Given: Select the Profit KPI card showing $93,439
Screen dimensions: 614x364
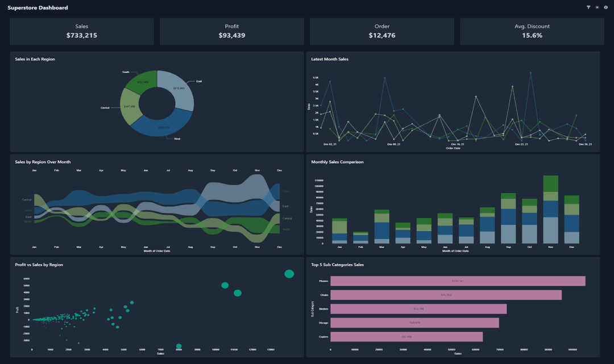Looking at the screenshot, I should point(232,31).
